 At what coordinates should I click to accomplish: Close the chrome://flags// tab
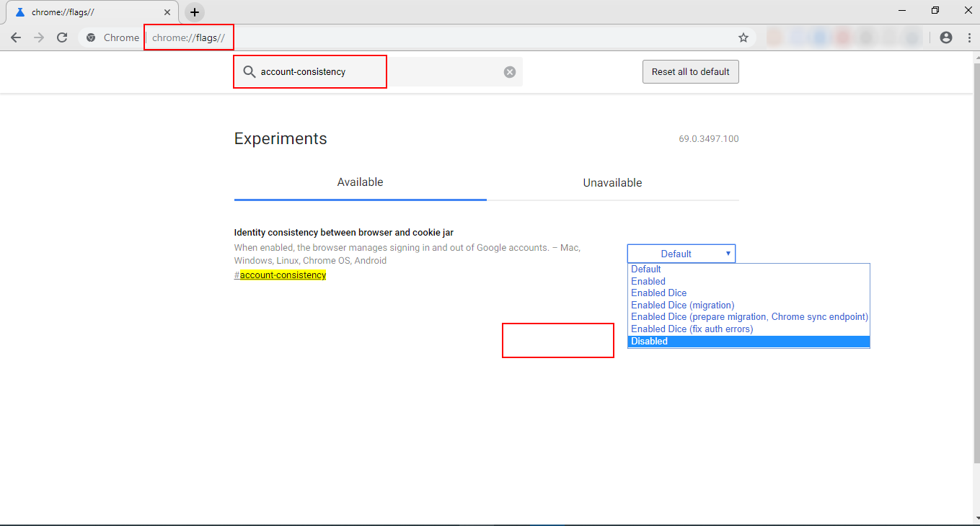167,12
